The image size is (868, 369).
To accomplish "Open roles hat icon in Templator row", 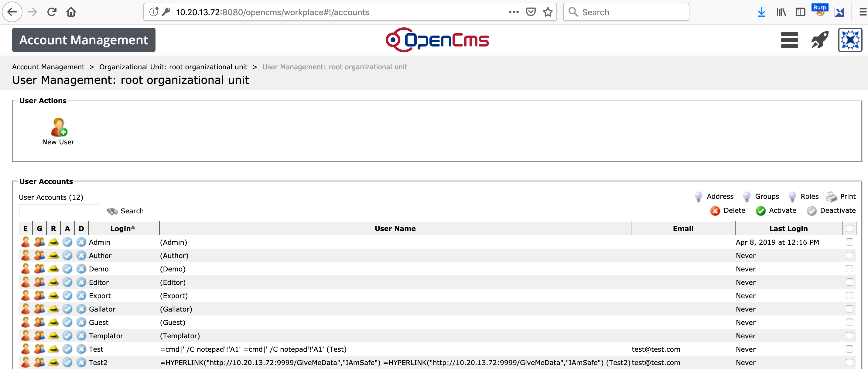I will pos(53,336).
